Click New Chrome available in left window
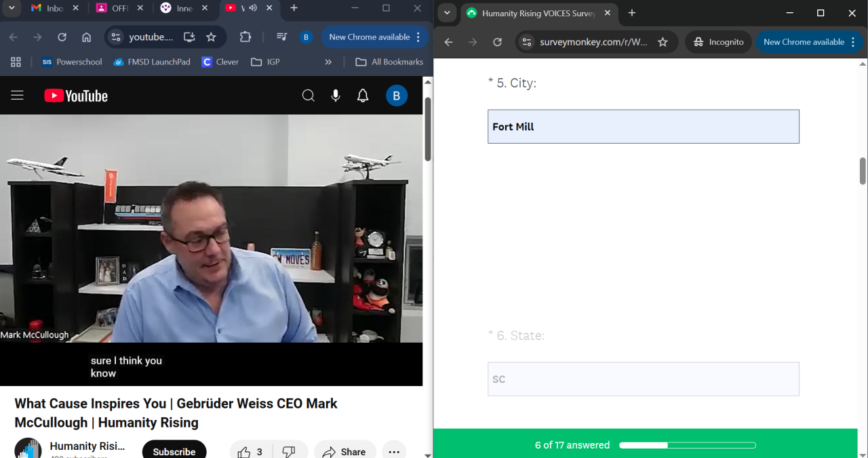 point(375,37)
